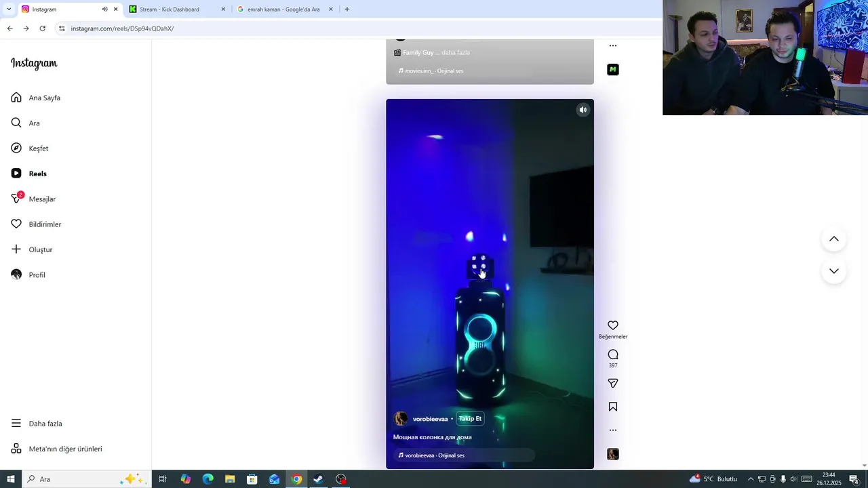Click Oluştur to create a post
The image size is (868, 488).
pos(32,249)
